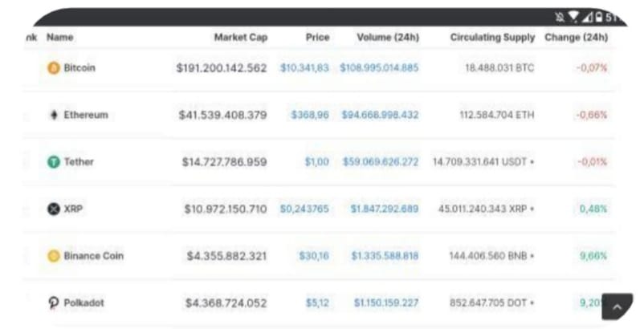This screenshot has width=644, height=329.
Task: Click the Tether green logo icon
Action: (54, 161)
